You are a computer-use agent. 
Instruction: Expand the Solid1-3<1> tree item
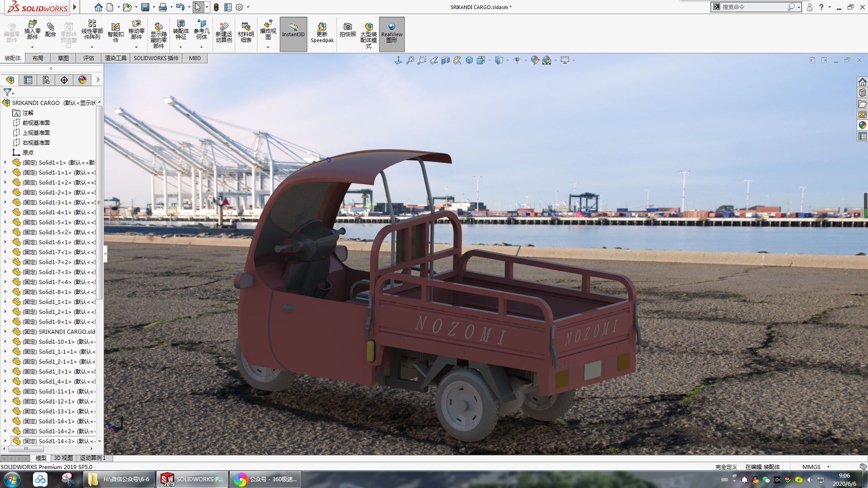[x=5, y=202]
